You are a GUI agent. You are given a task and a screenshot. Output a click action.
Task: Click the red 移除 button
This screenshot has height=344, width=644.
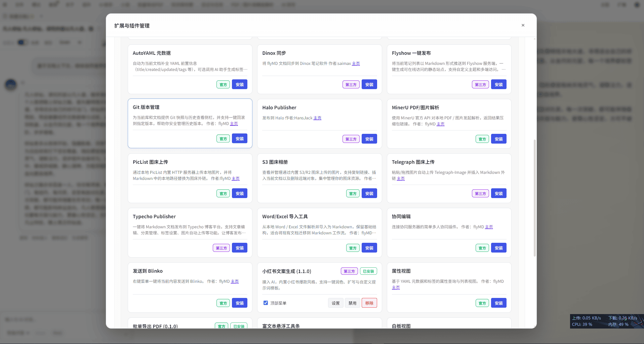pyautogui.click(x=369, y=303)
